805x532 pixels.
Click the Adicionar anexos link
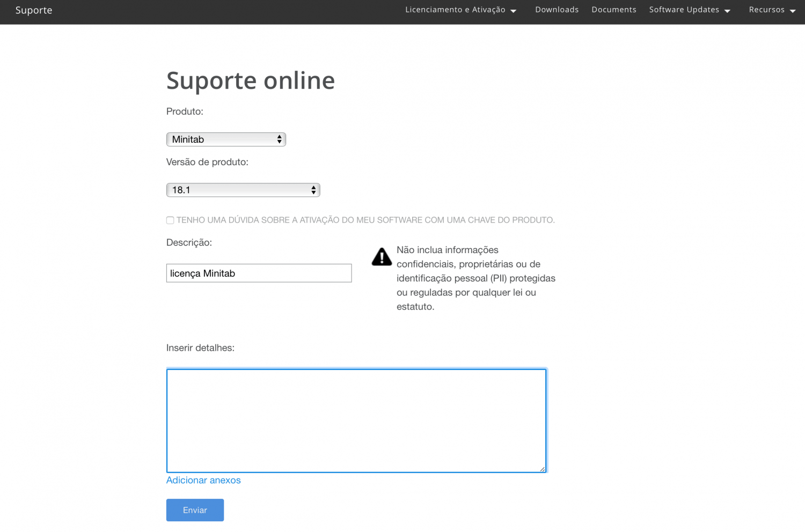coord(203,480)
